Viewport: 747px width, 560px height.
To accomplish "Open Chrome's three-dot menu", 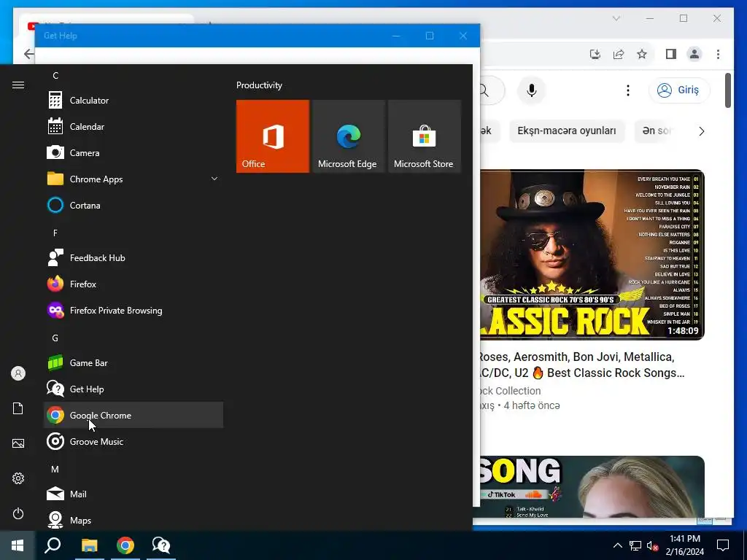I will point(718,54).
